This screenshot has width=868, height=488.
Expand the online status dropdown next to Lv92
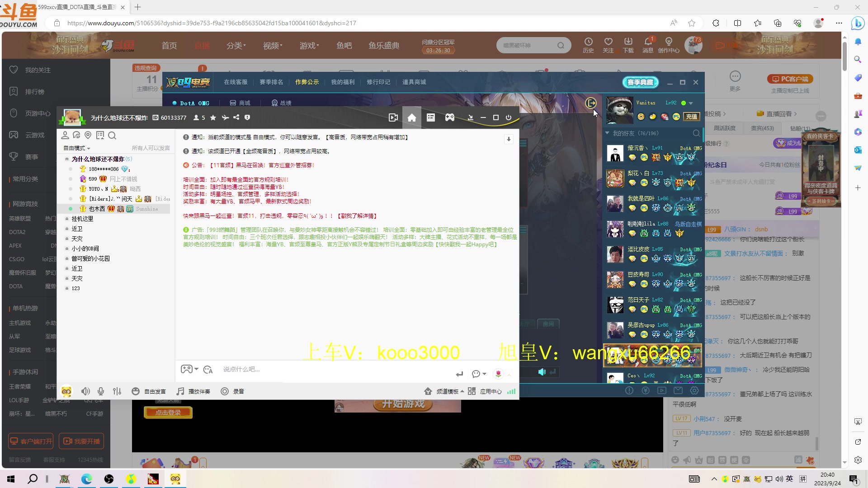[x=691, y=103]
